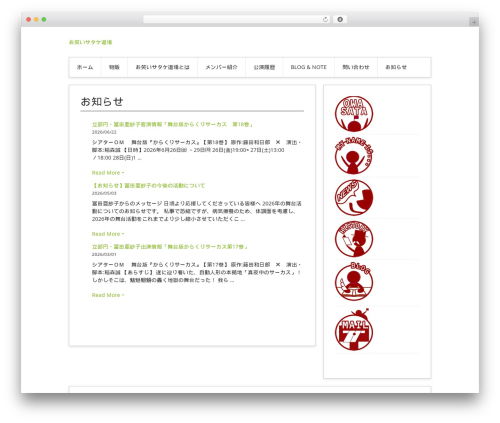
Task: Click the お笑いサタケ道場 site title link
Action: pyautogui.click(x=90, y=42)
